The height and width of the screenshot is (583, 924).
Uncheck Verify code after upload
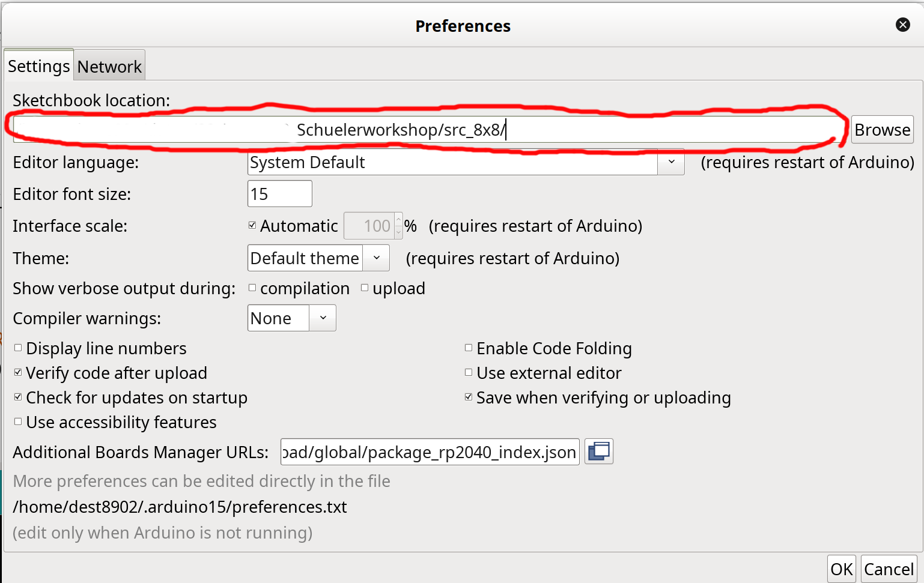[18, 373]
